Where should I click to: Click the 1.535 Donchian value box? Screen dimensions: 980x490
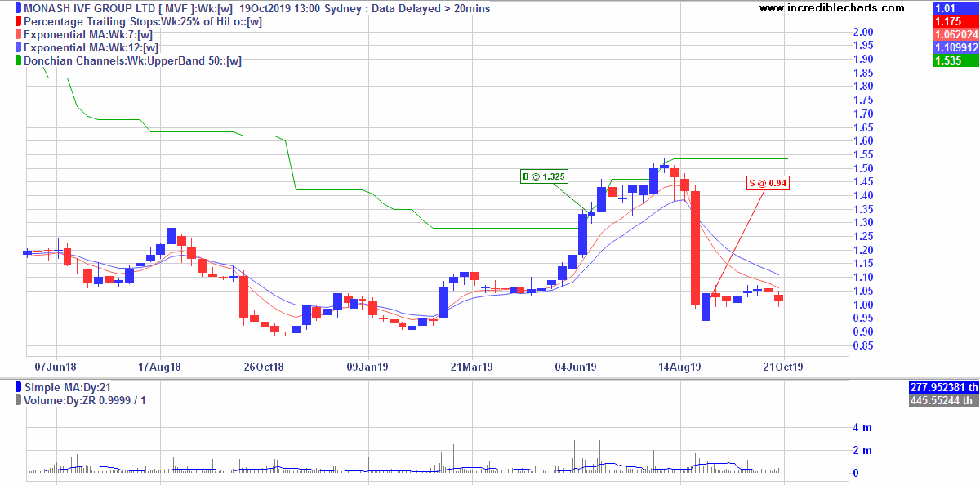pos(955,60)
